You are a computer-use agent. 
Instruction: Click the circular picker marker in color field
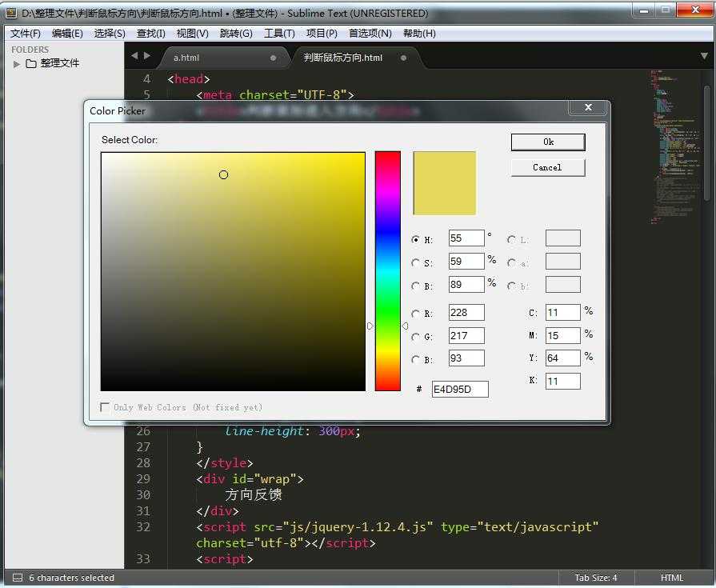223,174
